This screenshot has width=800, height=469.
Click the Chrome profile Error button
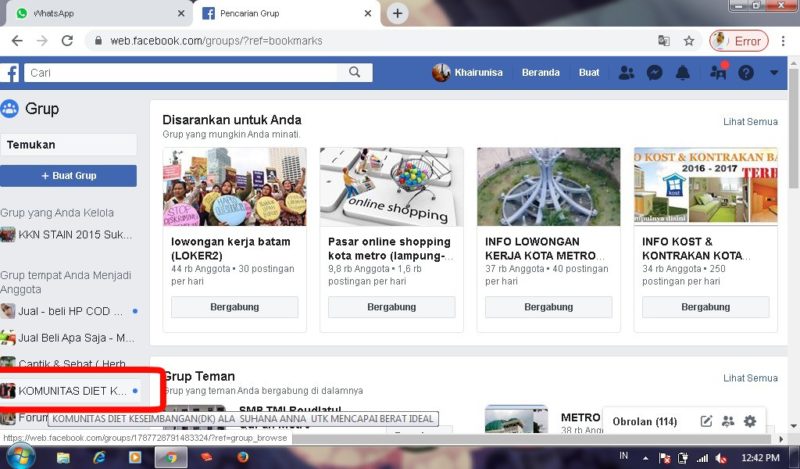click(x=739, y=41)
